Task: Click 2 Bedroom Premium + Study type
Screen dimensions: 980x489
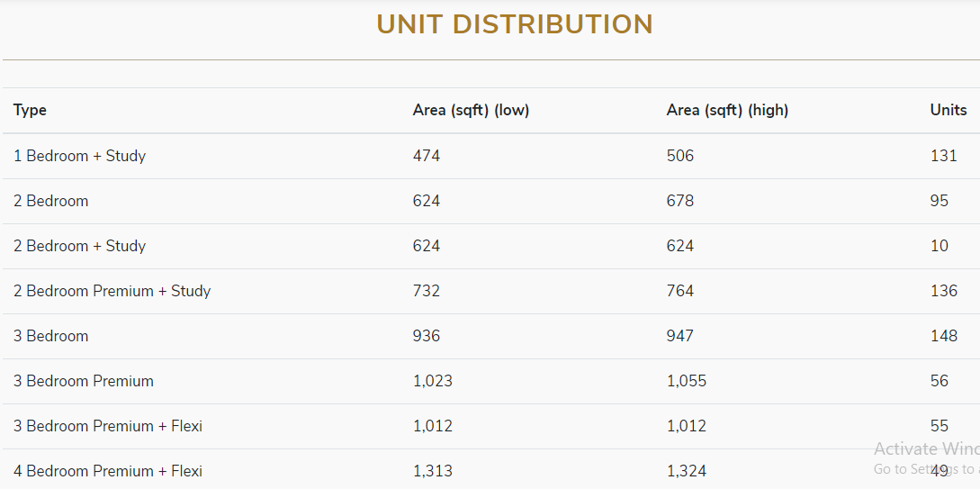Action: pos(112,291)
